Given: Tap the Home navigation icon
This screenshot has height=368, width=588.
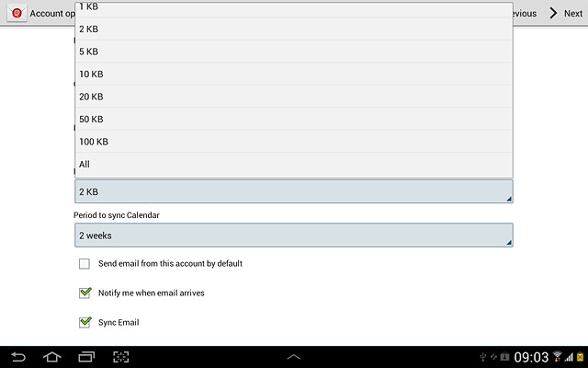Looking at the screenshot, I should pos(52,357).
